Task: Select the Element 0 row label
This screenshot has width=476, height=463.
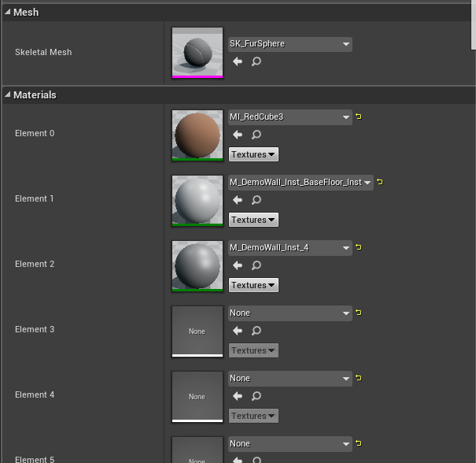Action: pyautogui.click(x=35, y=133)
